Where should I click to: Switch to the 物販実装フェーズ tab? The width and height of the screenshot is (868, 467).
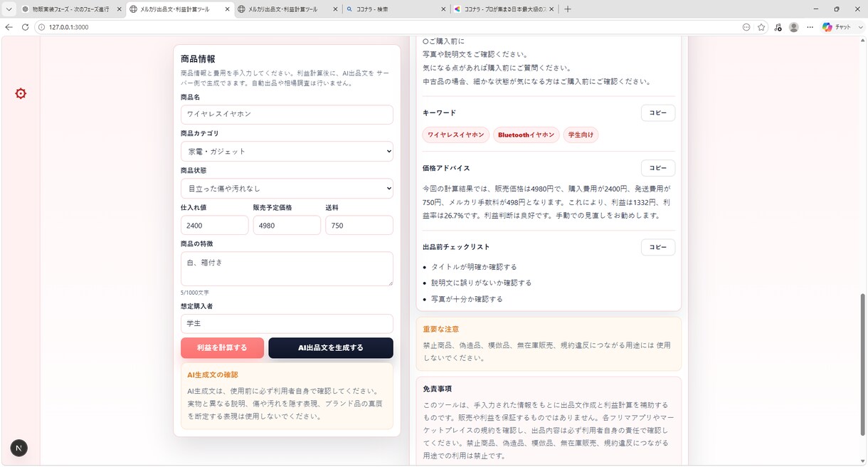click(x=71, y=9)
